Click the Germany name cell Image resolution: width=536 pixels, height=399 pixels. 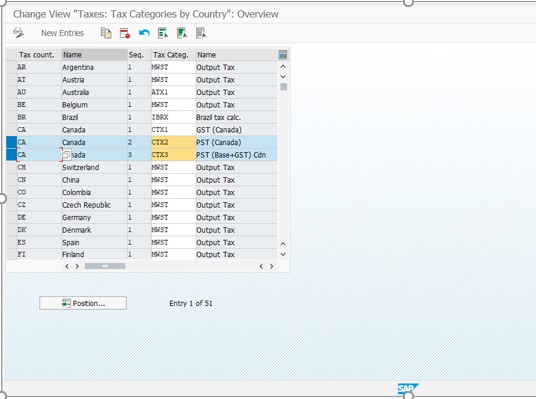click(x=94, y=217)
